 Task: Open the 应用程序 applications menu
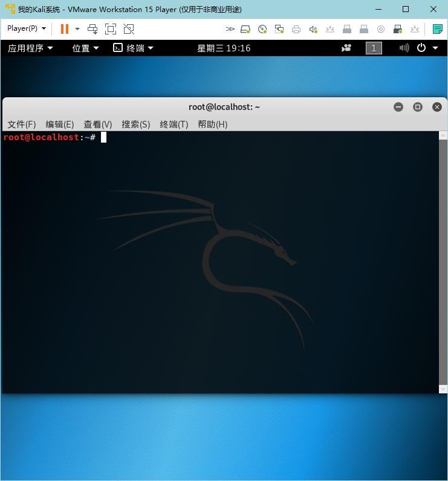tap(30, 48)
